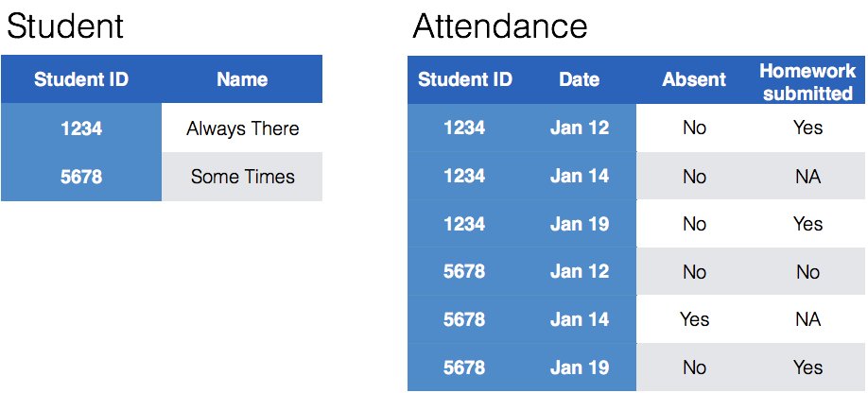Select the 1234 cell beside "Always There"
Image resolution: width=868 pixels, height=393 pixels.
(81, 128)
